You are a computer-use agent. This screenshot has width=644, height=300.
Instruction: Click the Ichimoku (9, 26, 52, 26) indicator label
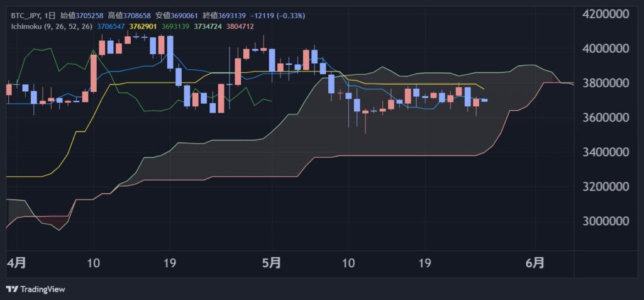tap(52, 26)
